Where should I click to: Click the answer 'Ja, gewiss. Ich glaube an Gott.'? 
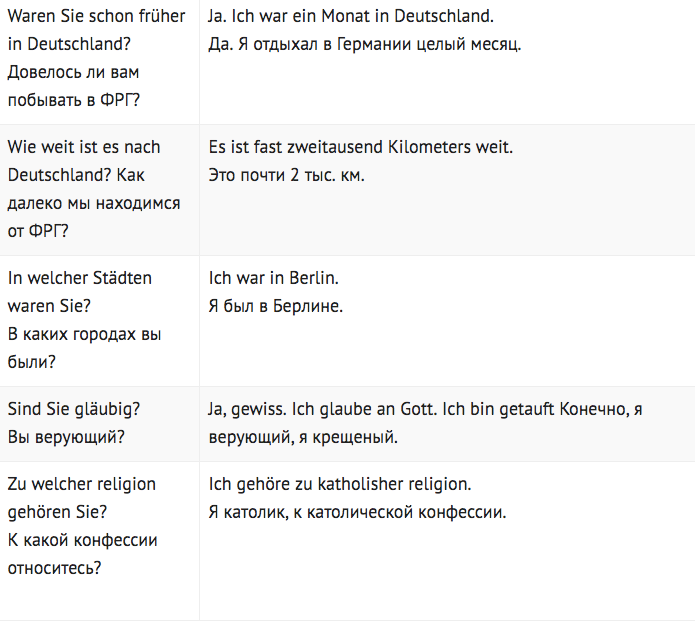pos(324,409)
